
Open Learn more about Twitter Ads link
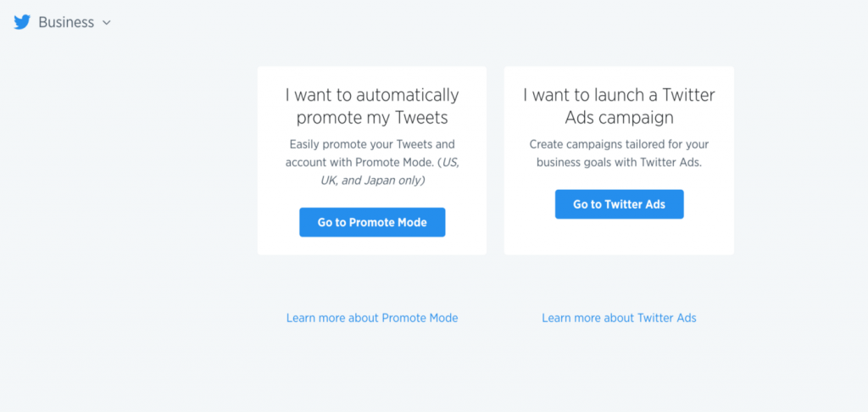click(x=619, y=318)
